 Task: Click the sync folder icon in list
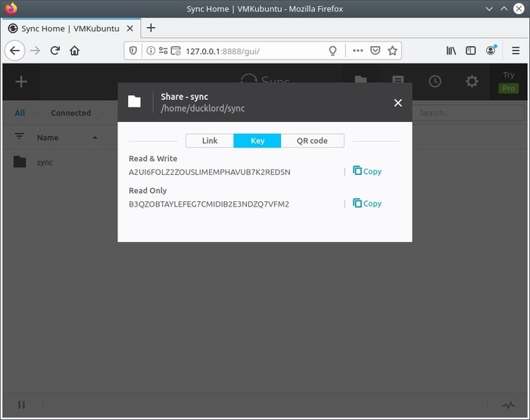click(x=20, y=162)
